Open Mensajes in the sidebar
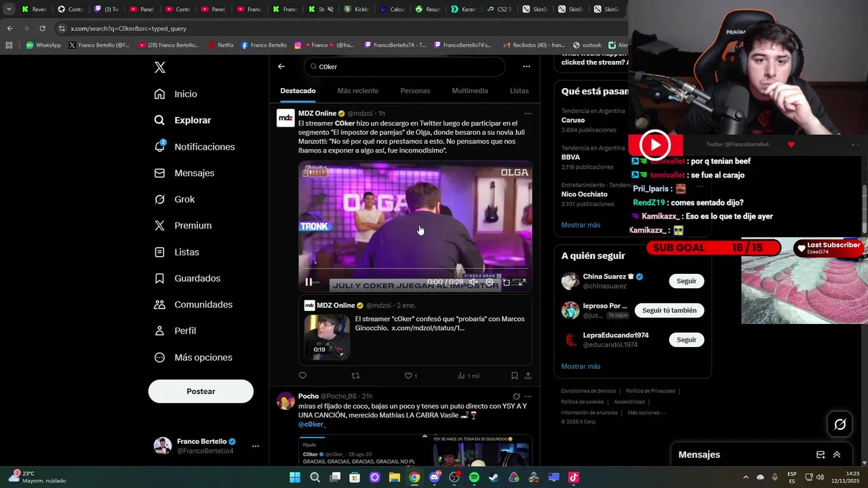 coord(184,173)
